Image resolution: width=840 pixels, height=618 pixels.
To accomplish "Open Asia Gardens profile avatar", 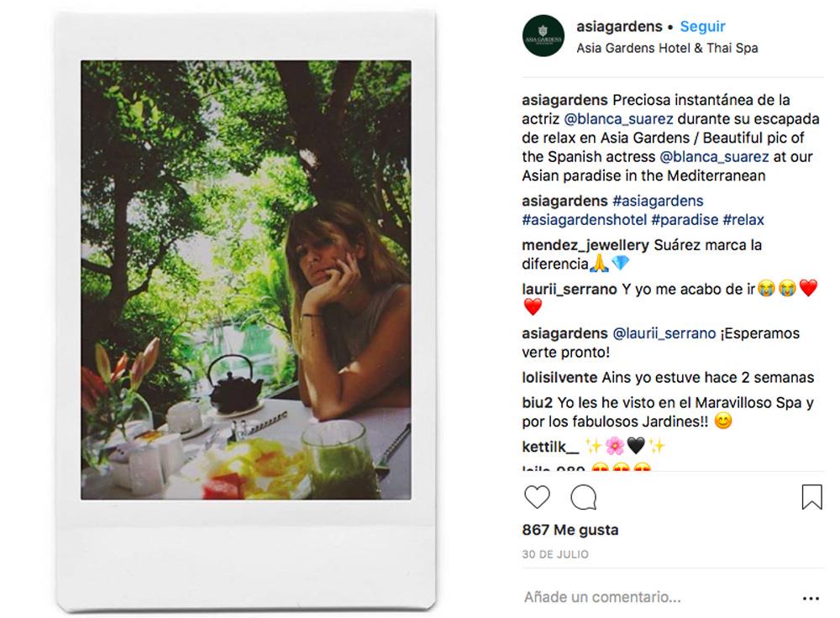I will (x=543, y=36).
